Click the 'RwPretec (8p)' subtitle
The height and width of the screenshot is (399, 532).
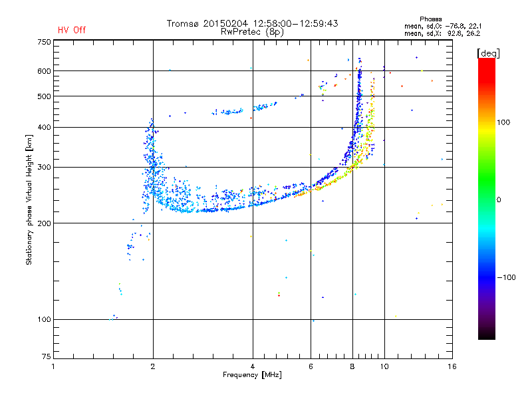click(252, 32)
